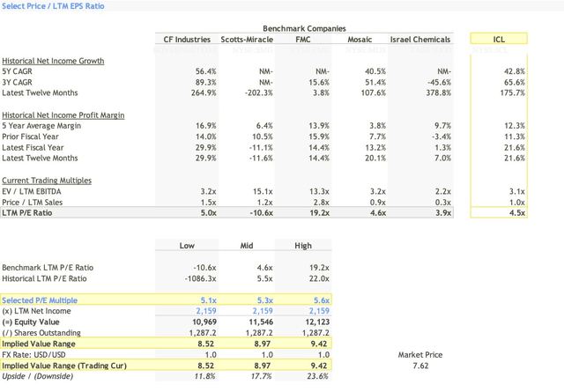Click Mosaic 107.6% growth cell

[x=374, y=92]
